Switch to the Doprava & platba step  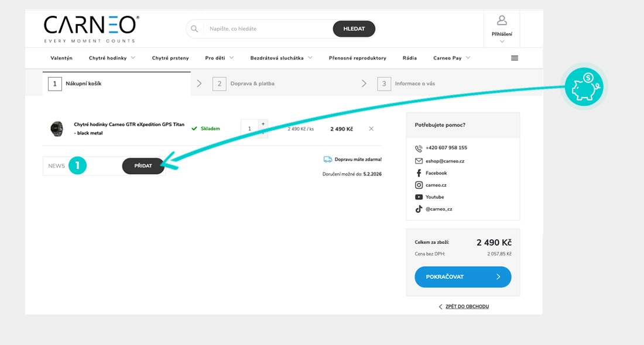[x=252, y=83]
